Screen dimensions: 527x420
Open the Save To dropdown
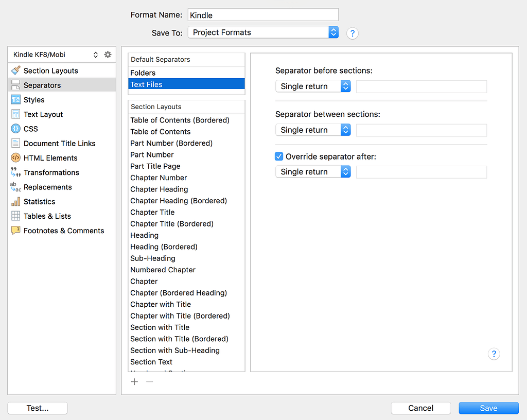pos(332,32)
